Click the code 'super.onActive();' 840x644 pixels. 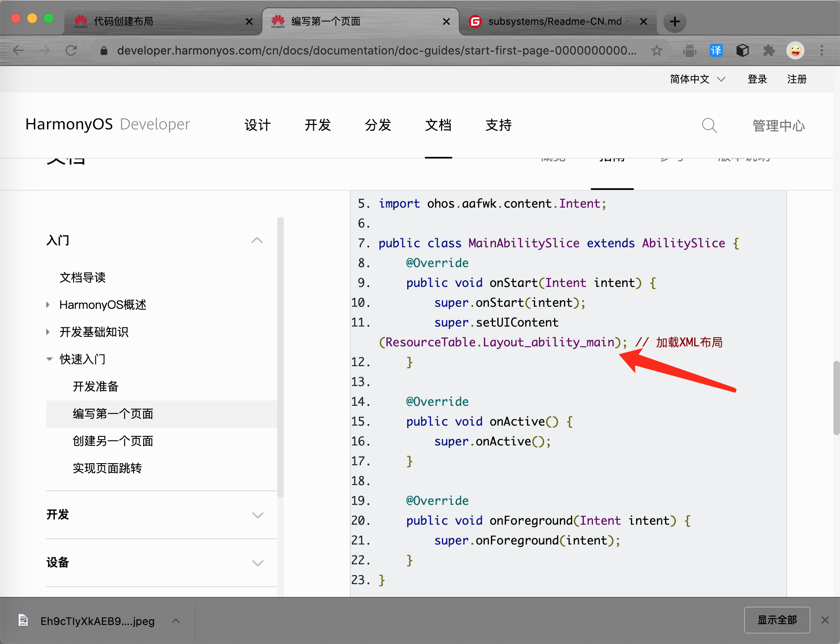click(x=493, y=441)
